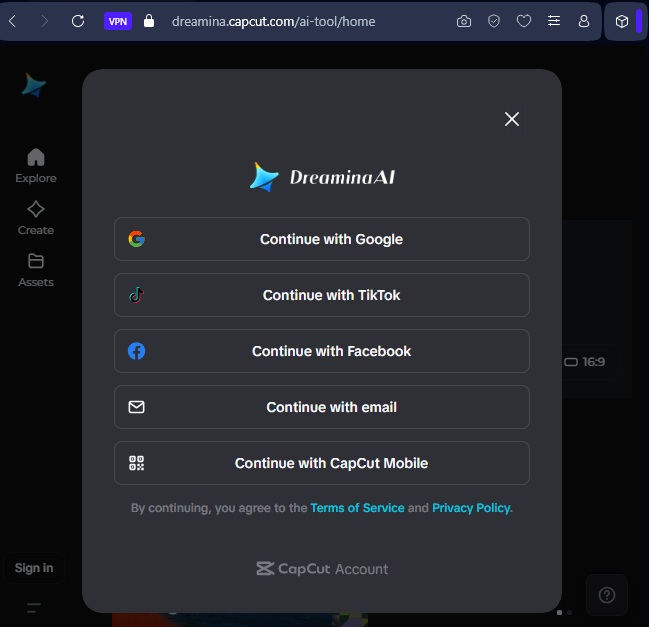Continue with CapCut Mobile QR login
Image resolution: width=649 pixels, height=627 pixels.
[321, 463]
